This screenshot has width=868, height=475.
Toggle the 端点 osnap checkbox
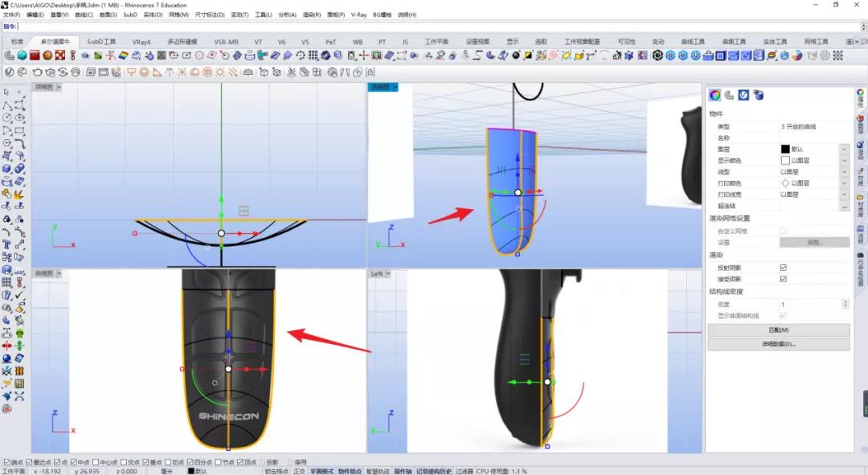click(x=7, y=462)
